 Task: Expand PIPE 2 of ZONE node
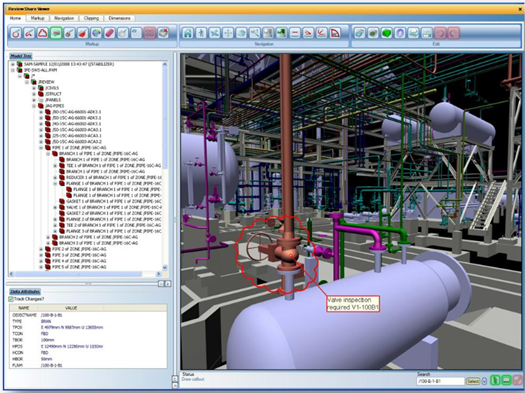click(x=41, y=249)
